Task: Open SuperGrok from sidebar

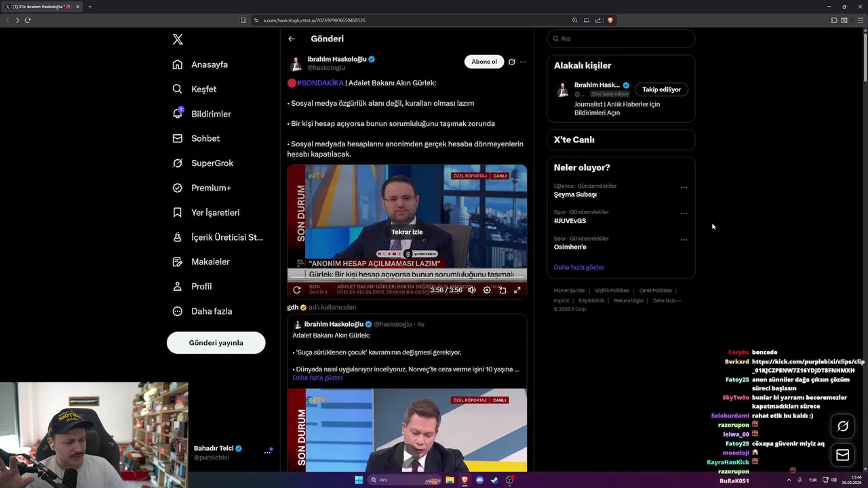Action: 203,163
